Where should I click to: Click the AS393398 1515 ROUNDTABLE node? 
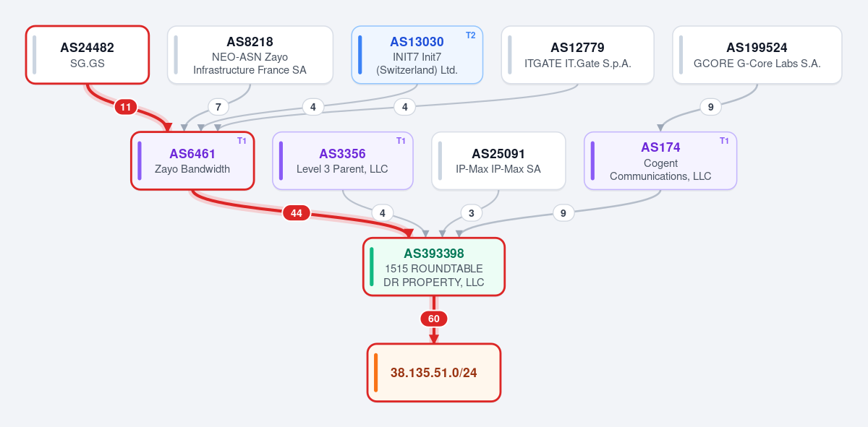434,267
